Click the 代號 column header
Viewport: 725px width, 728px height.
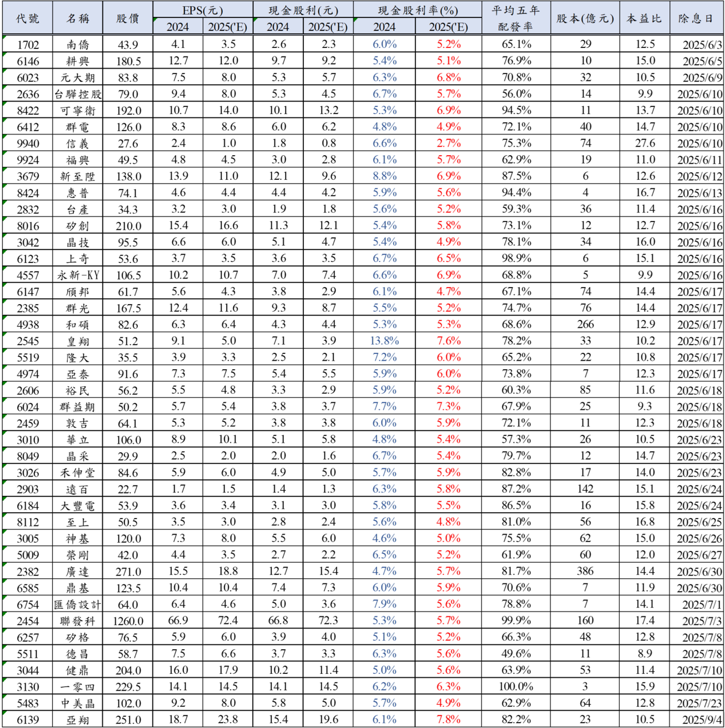pos(27,18)
